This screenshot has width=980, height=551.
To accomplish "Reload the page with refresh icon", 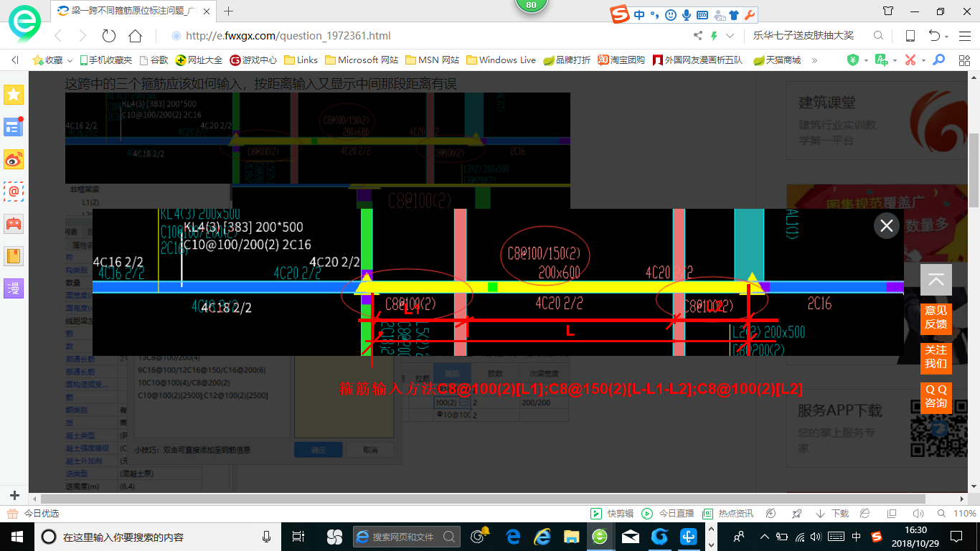I will (x=109, y=36).
